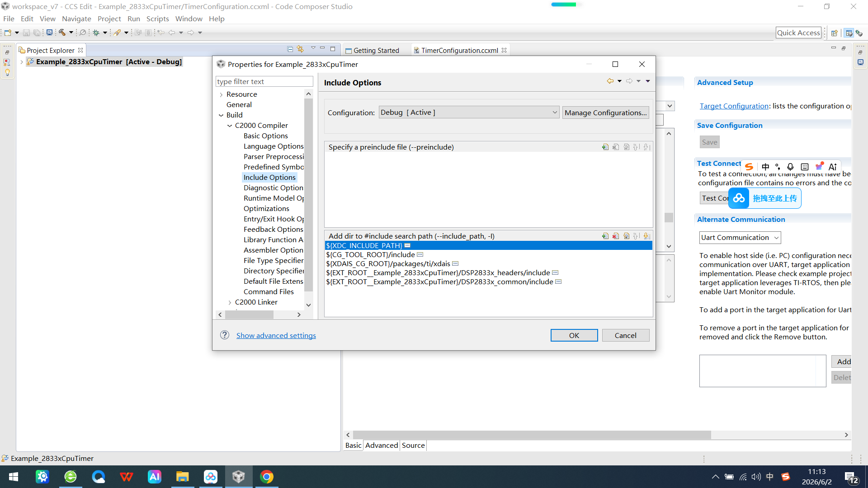The height and width of the screenshot is (488, 868).
Task: Open File Explorer from the taskbar
Action: click(x=182, y=477)
